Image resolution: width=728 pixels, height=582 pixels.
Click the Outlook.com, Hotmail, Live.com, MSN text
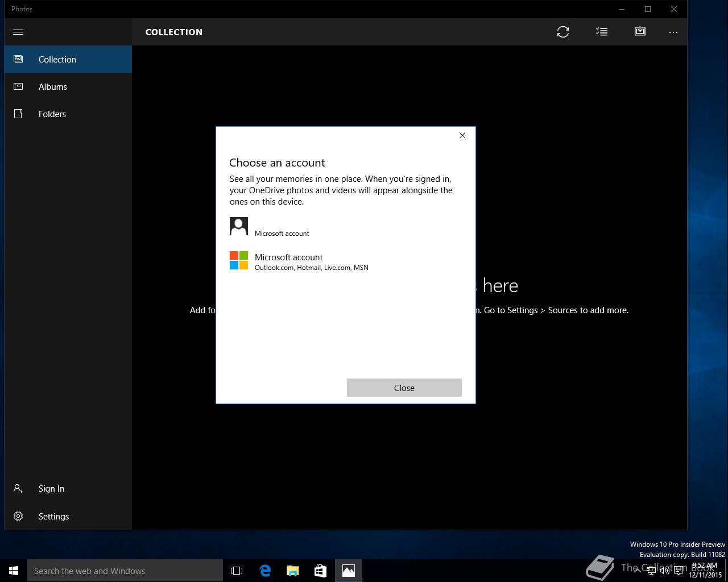click(312, 268)
